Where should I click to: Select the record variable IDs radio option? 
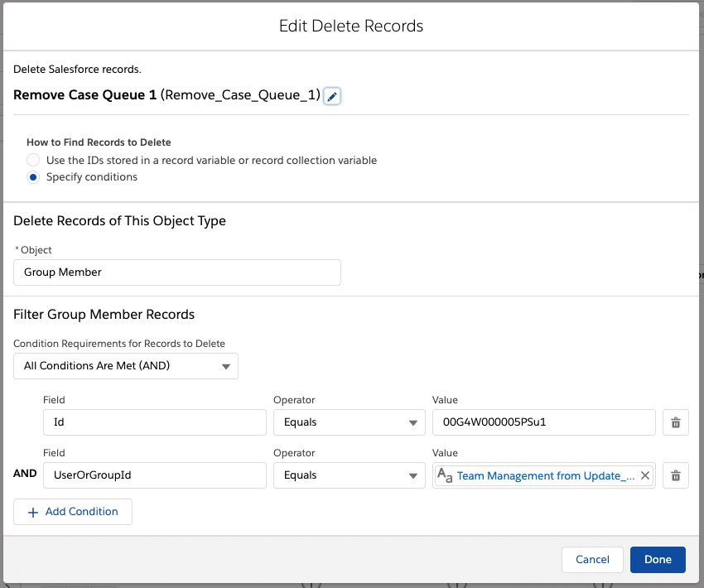pyautogui.click(x=33, y=160)
